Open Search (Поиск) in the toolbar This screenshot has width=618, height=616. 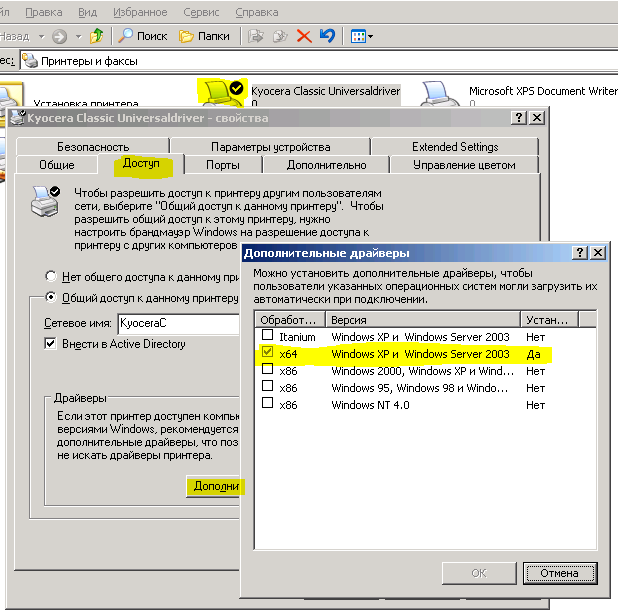[x=143, y=36]
